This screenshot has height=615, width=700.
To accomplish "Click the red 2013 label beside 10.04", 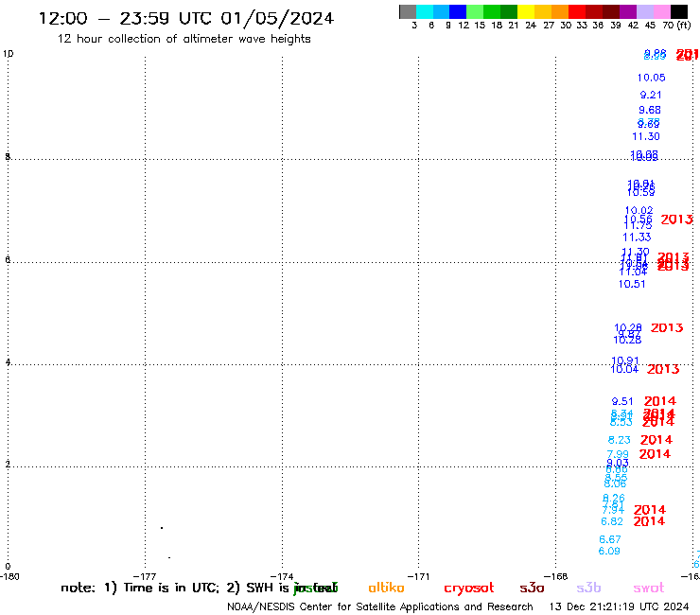I will pos(663,369).
